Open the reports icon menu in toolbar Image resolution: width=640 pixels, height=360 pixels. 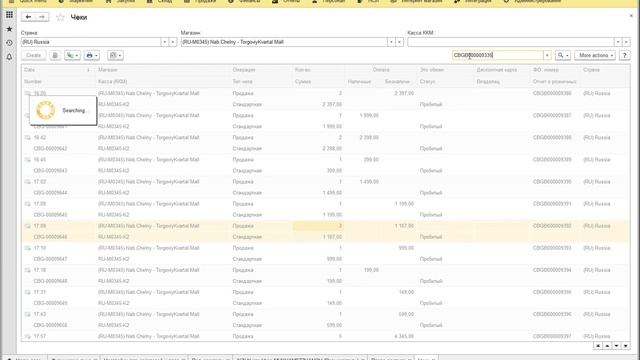point(115,55)
